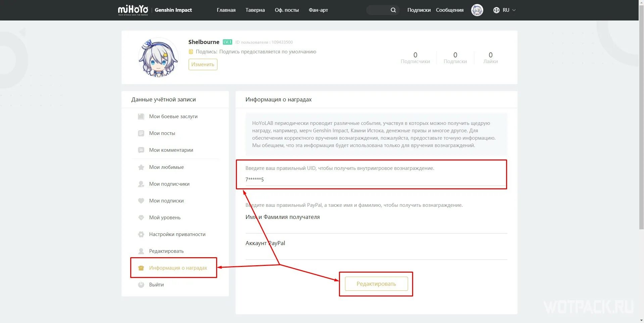Click the battle merits sidebar icon
Viewport: 644px width, 323px height.
pos(141,117)
